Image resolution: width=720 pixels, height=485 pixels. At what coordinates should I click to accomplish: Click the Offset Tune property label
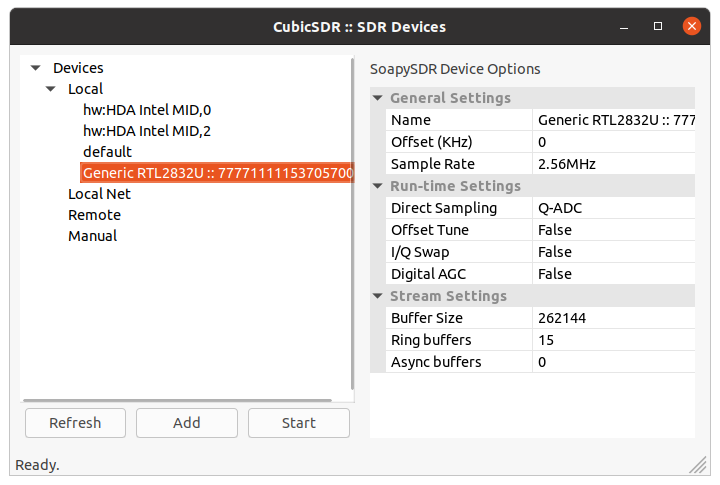(x=430, y=230)
